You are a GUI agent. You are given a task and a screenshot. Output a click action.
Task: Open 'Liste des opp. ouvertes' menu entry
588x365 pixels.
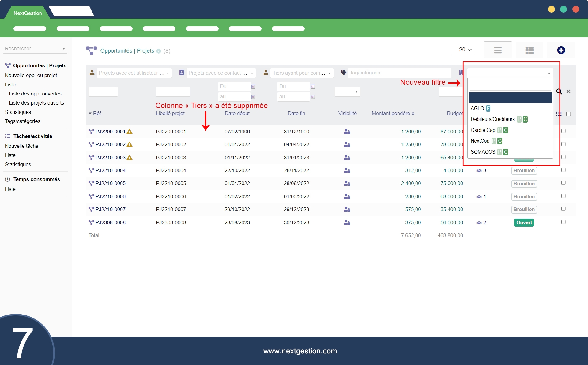35,94
